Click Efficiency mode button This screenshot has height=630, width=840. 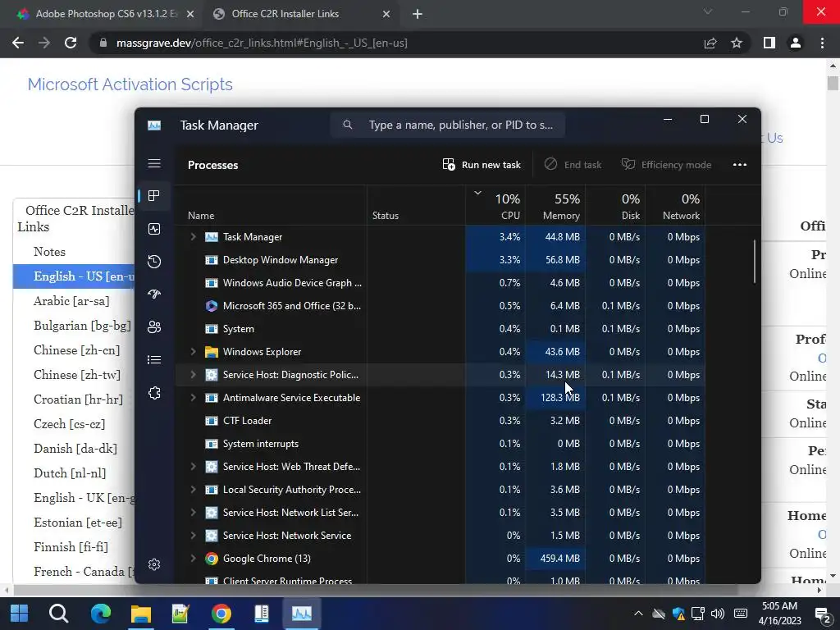click(666, 164)
